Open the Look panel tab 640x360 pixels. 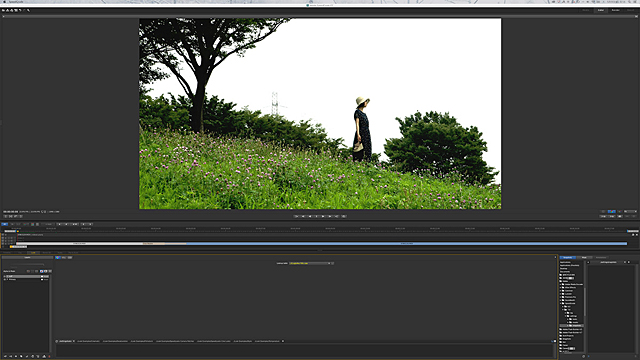click(x=33, y=252)
